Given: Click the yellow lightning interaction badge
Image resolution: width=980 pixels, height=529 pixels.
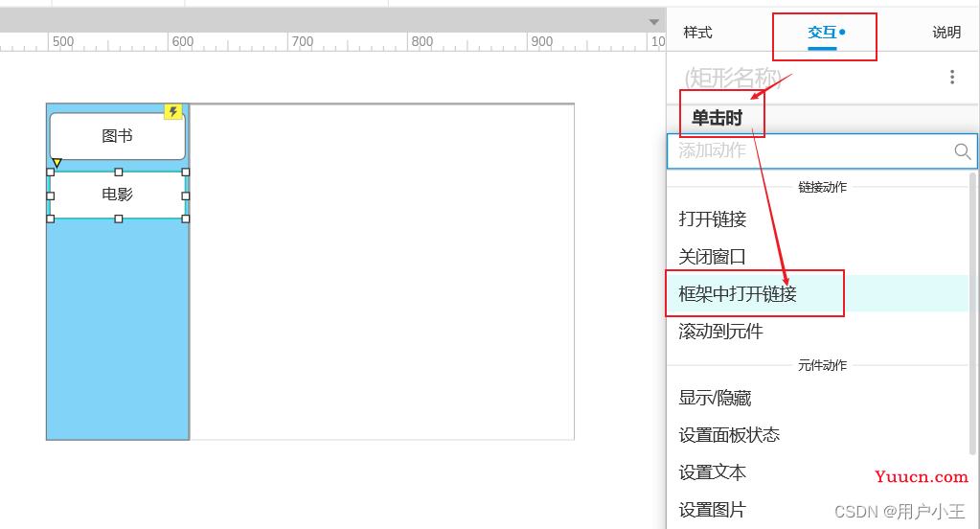Looking at the screenshot, I should point(173,112).
